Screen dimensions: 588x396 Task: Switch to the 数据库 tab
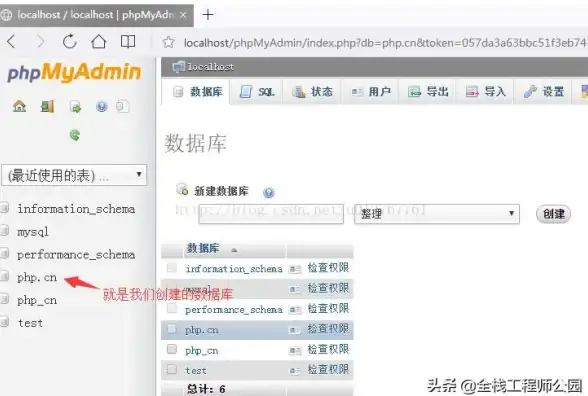coord(197,92)
